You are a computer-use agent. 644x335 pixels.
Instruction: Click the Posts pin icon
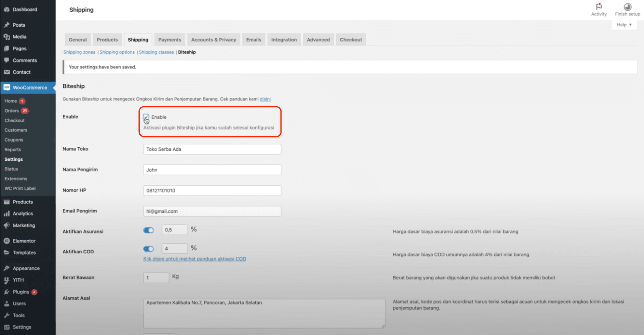pyautogui.click(x=7, y=25)
